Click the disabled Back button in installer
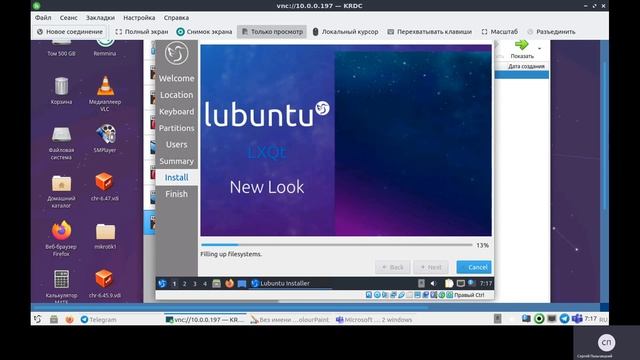Viewport: 640px width, 360px height. 392,267
